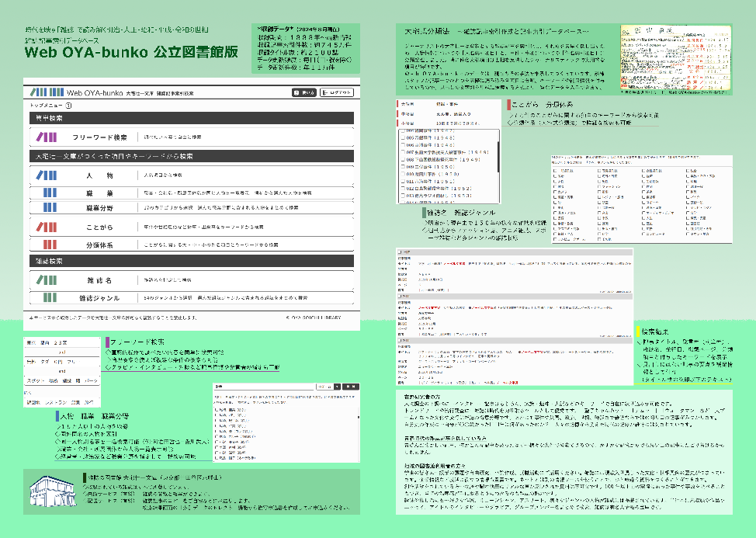Enable checkbox 011 in the incident list
The width and height of the screenshot is (756, 538).
[x=403, y=181]
